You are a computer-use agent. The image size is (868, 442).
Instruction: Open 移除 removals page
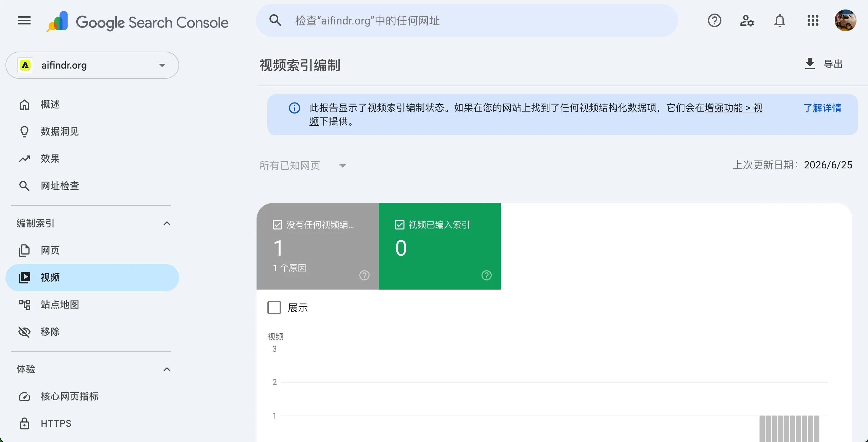[x=92, y=332]
